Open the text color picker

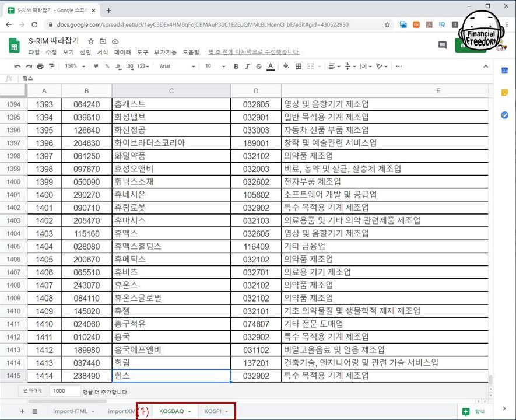(271, 66)
